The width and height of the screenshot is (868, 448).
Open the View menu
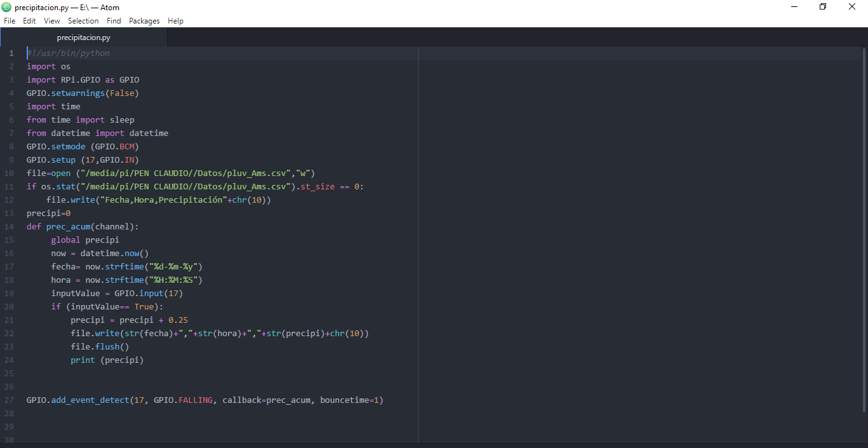[x=52, y=21]
